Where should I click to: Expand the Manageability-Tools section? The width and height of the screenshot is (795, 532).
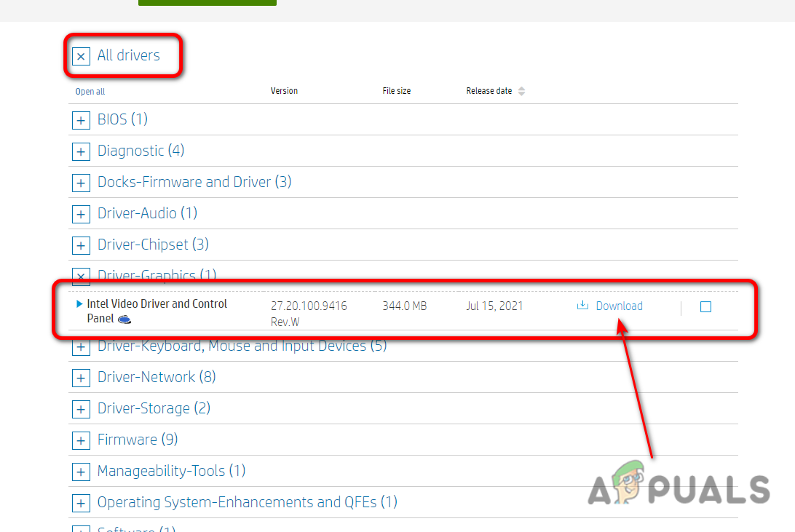click(81, 471)
